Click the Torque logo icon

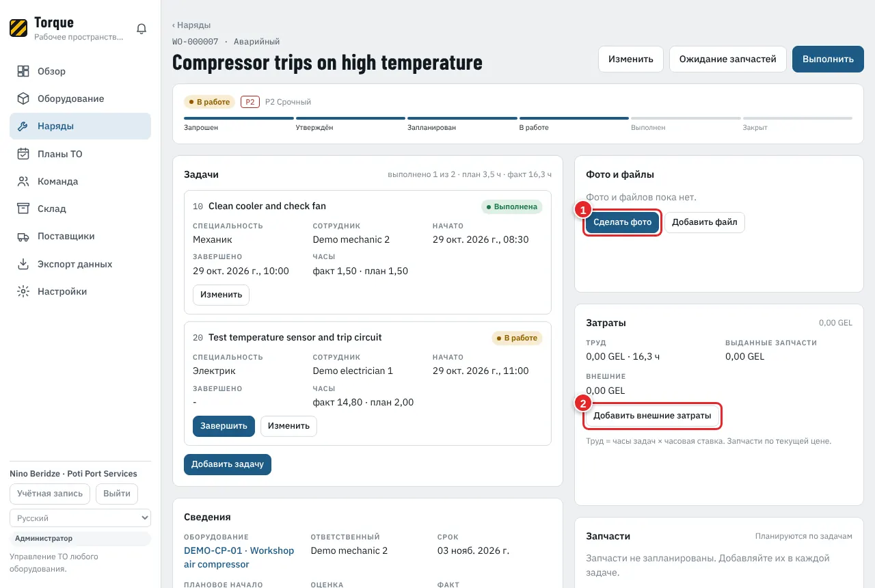18,28
